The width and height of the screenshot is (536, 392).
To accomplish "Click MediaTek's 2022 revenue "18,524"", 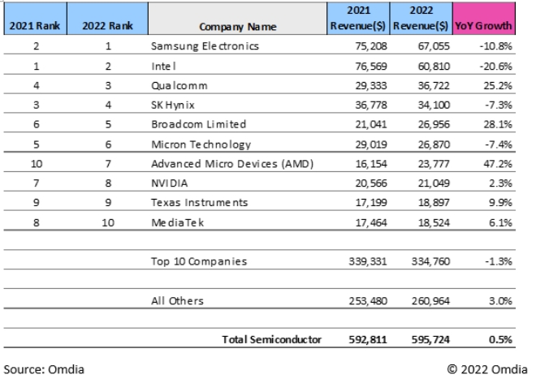I will 434,222.
